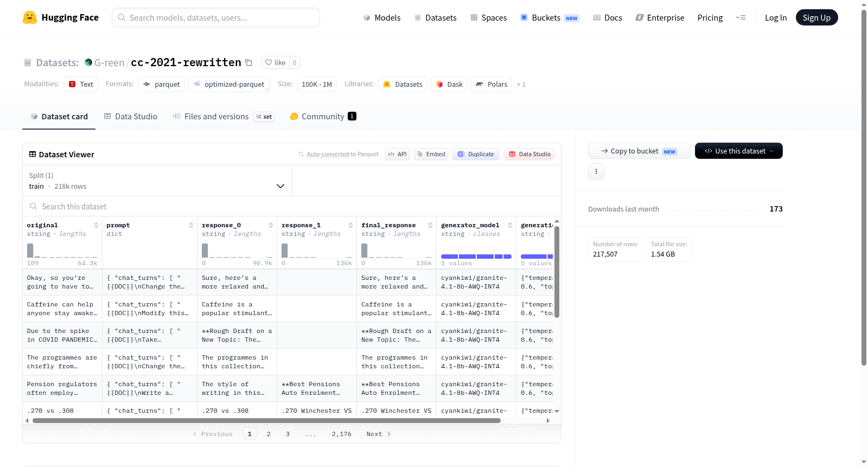Click cell "Pension regulators often employ…"

tap(62, 388)
